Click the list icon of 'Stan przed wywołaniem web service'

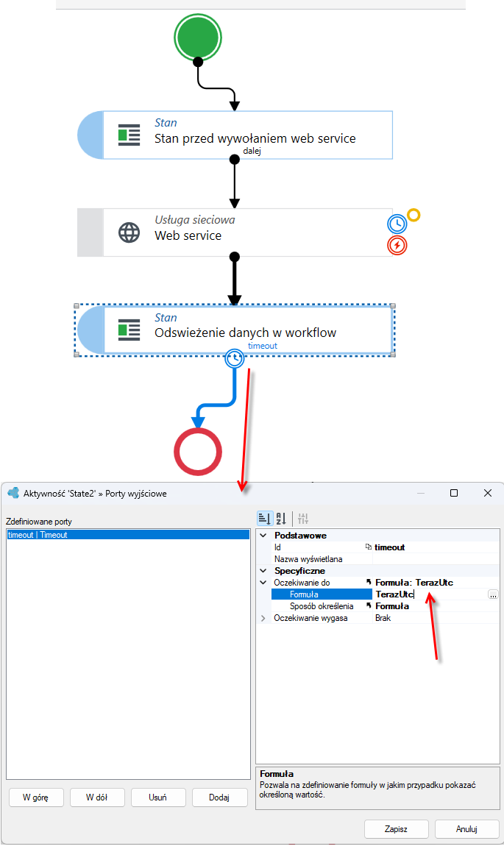click(x=129, y=135)
